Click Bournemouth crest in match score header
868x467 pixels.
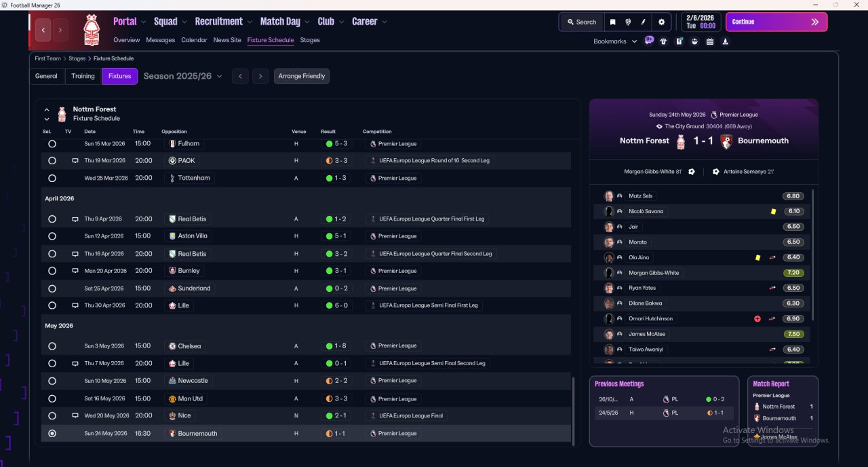[x=726, y=141]
